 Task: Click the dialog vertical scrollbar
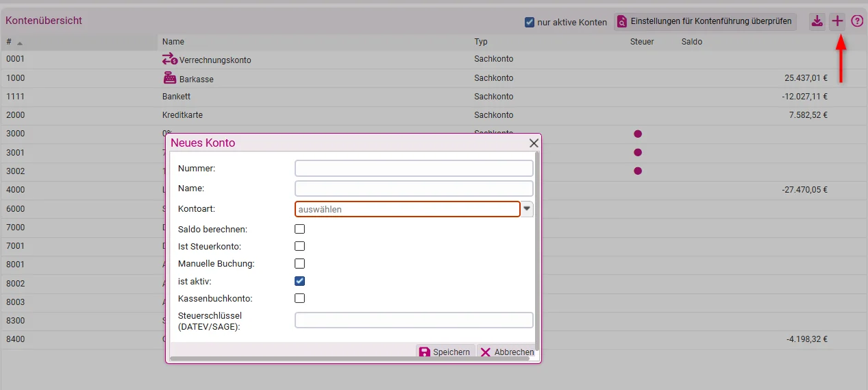tap(537, 250)
